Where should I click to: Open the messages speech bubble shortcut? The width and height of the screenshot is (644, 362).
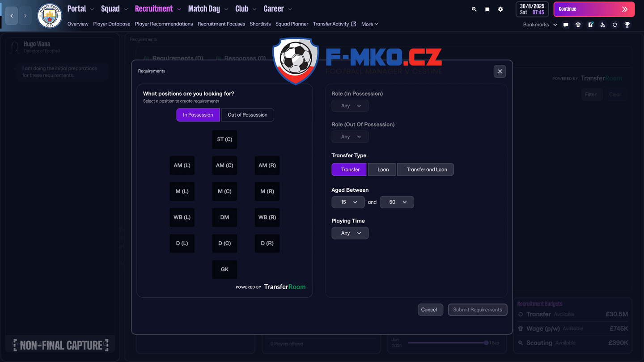coord(566,25)
